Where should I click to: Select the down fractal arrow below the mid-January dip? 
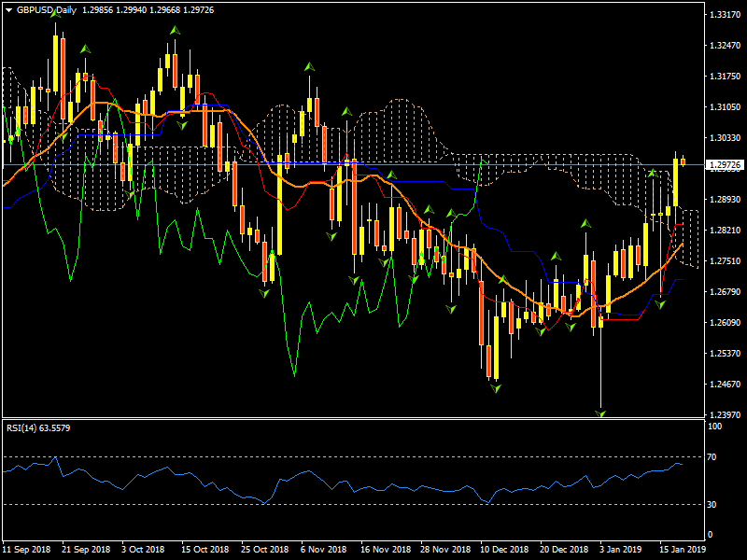click(x=659, y=304)
